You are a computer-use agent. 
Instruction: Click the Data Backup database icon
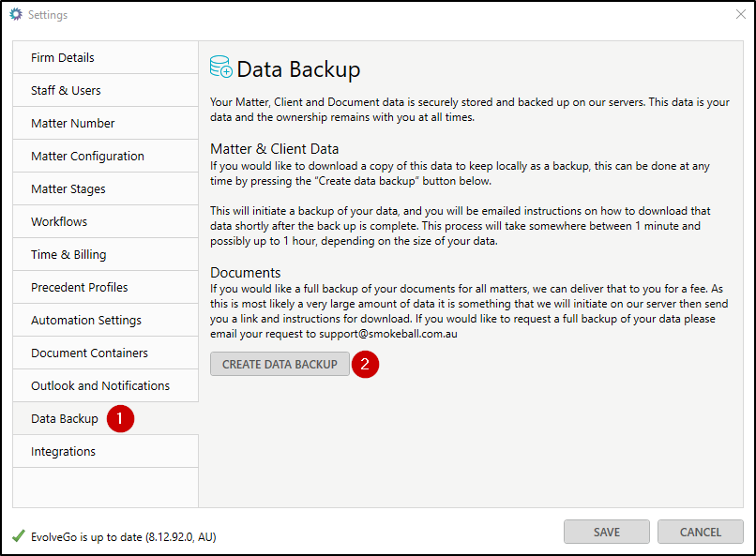pos(221,68)
